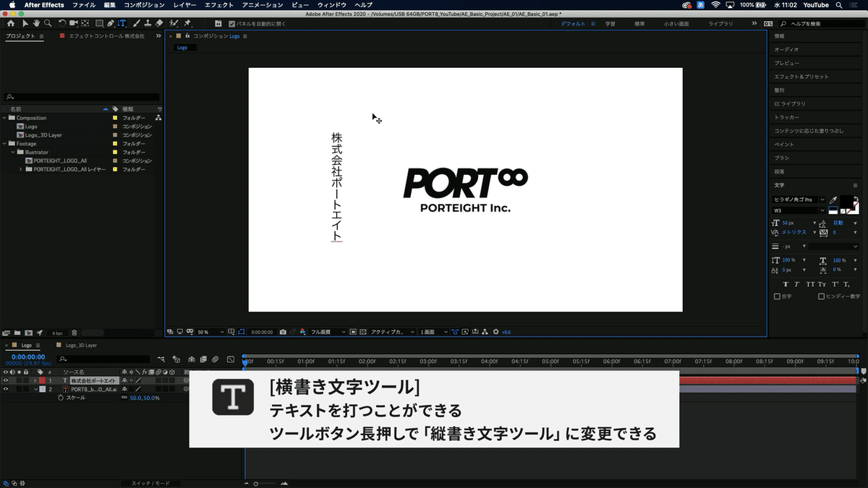This screenshot has width=868, height=488.
Task: Open the アニメーション menu
Action: point(263,5)
